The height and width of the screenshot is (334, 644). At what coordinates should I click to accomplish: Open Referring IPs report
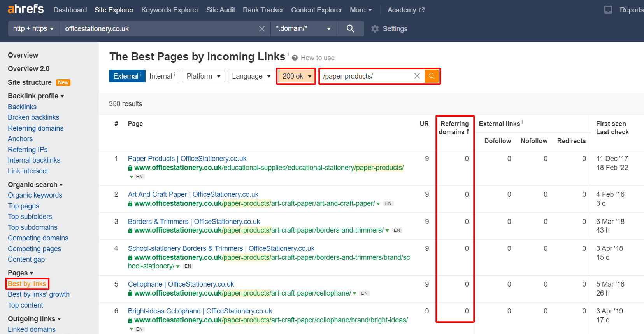pos(28,150)
